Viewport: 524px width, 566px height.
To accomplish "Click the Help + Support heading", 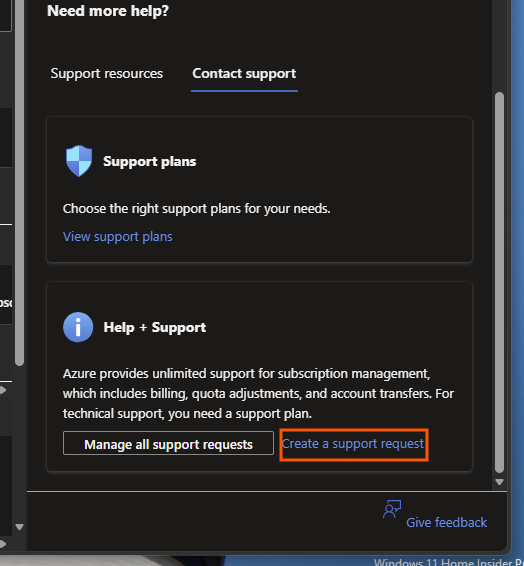I will click(x=155, y=327).
